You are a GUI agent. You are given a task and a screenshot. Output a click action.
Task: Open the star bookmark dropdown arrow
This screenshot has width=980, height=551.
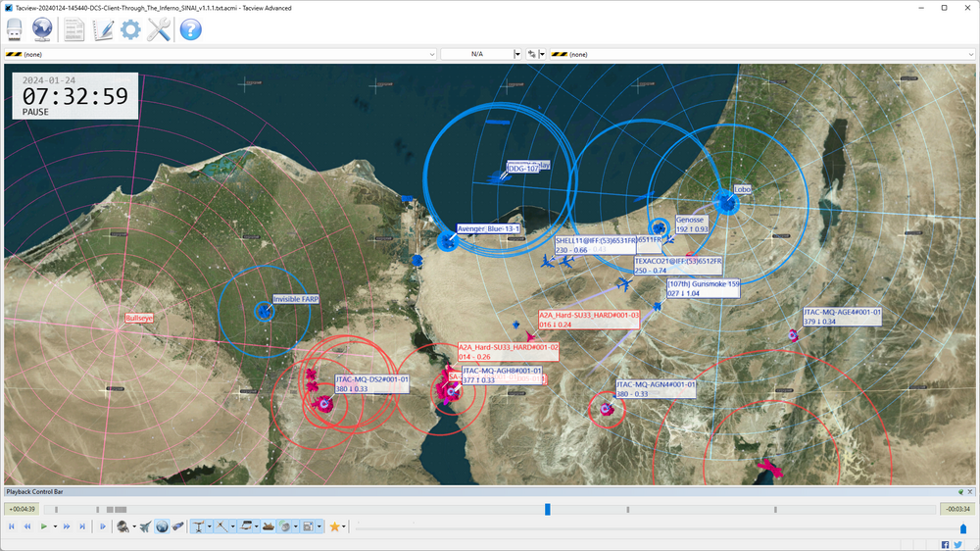point(344,527)
